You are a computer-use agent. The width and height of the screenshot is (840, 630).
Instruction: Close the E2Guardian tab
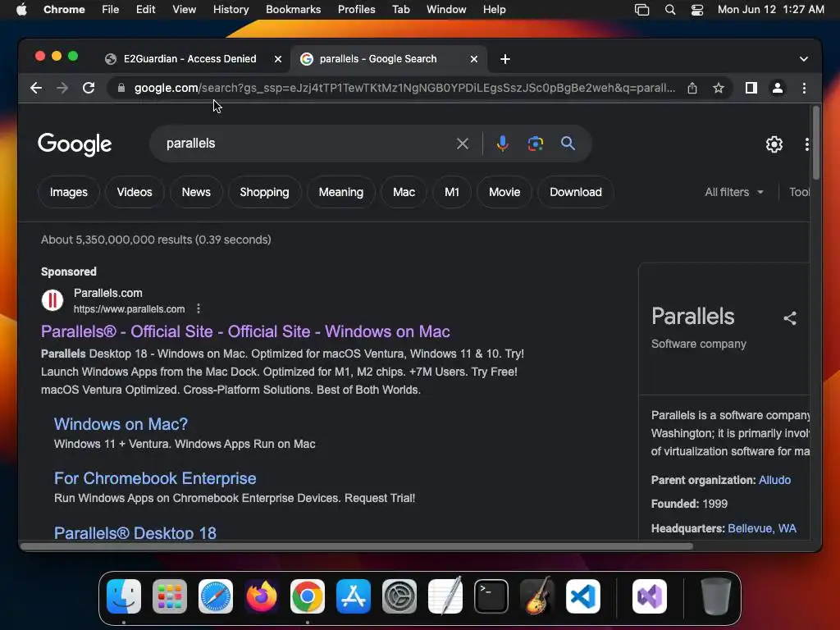click(x=278, y=59)
